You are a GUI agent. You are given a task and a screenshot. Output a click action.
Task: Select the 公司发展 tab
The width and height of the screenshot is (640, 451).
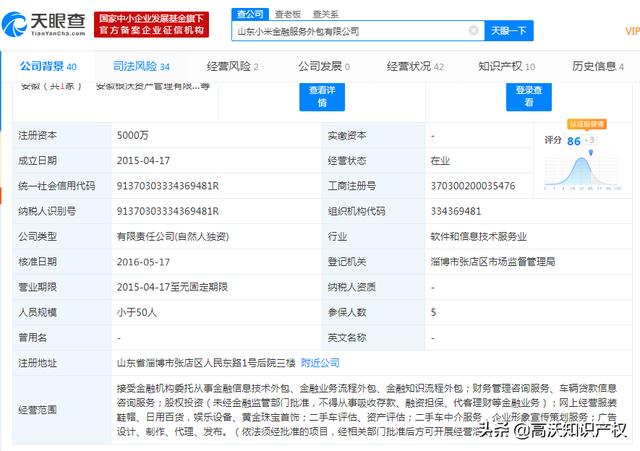point(324,66)
